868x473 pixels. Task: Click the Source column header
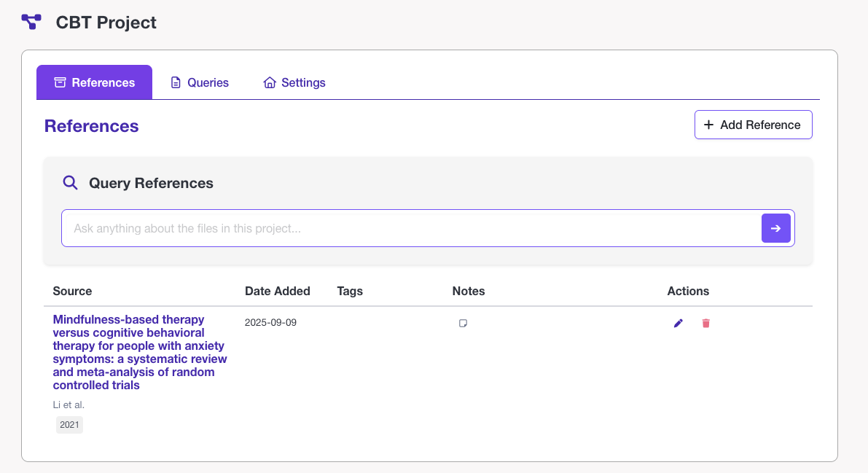point(72,291)
